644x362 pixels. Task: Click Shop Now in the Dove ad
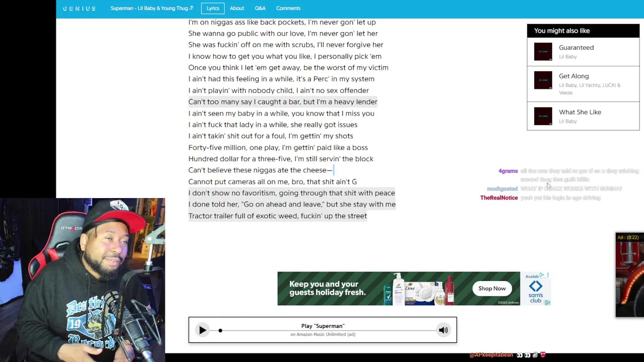point(492,289)
